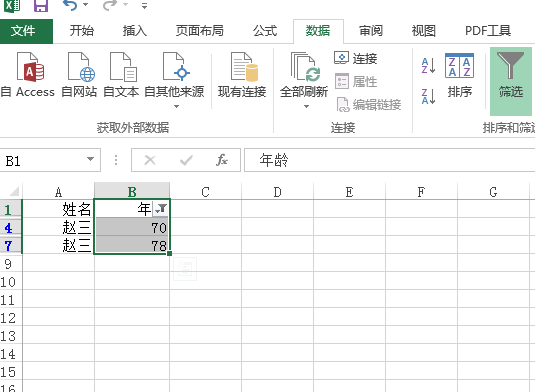Cancel the formula bar entry with X
Screen dimensions: 535x392
tap(150, 160)
